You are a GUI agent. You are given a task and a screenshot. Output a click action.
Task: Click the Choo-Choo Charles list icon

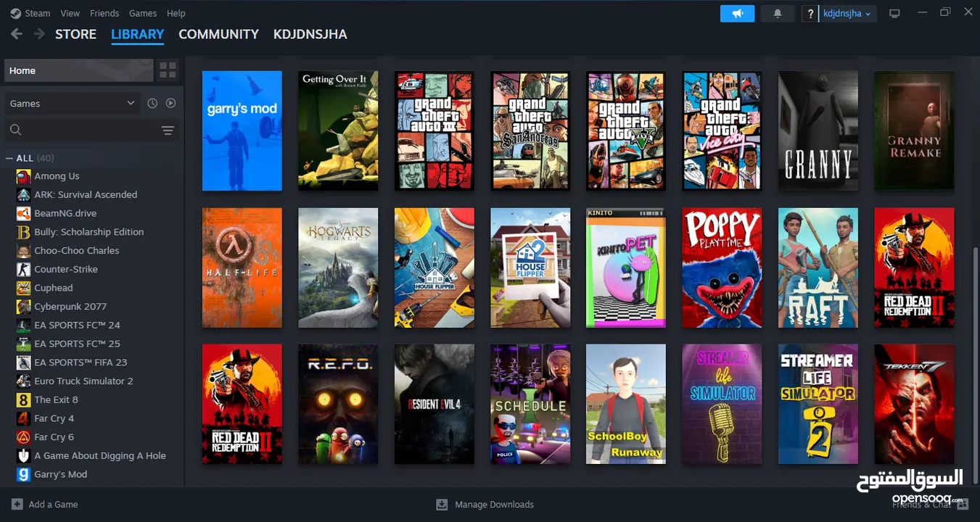point(23,251)
